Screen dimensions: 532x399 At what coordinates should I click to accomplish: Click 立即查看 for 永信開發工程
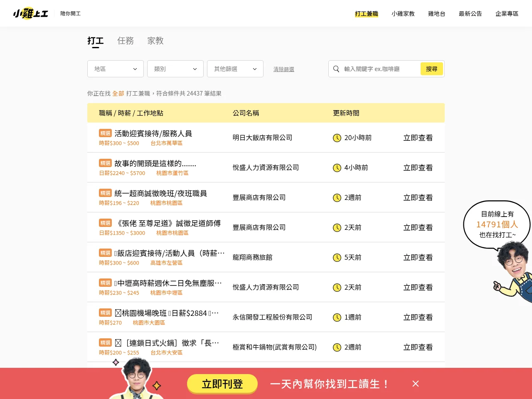coord(418,317)
